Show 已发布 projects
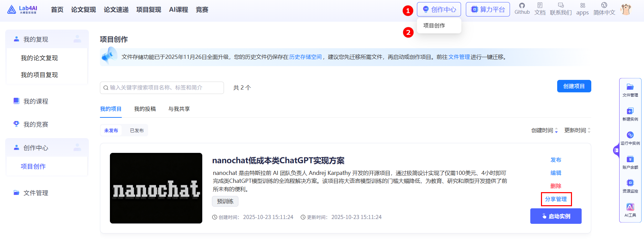 pos(137,131)
